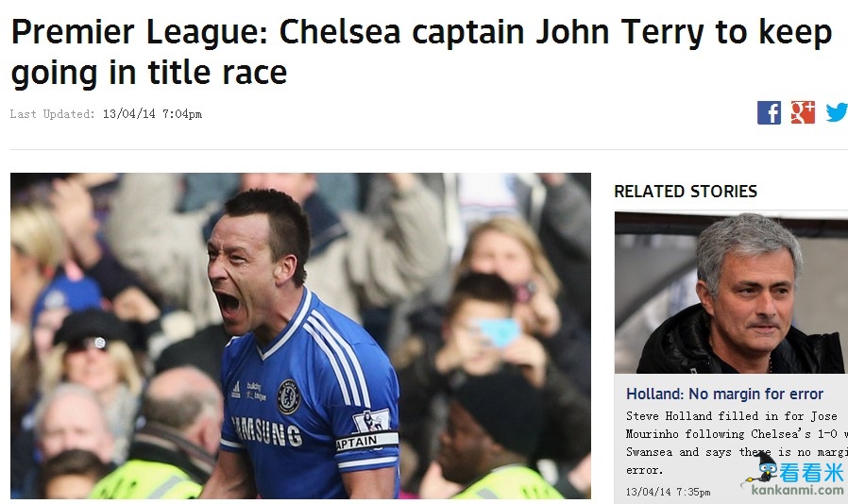Viewport: 848px width, 504px height.
Task: Click 'going in title race' headline line
Action: click(x=148, y=73)
